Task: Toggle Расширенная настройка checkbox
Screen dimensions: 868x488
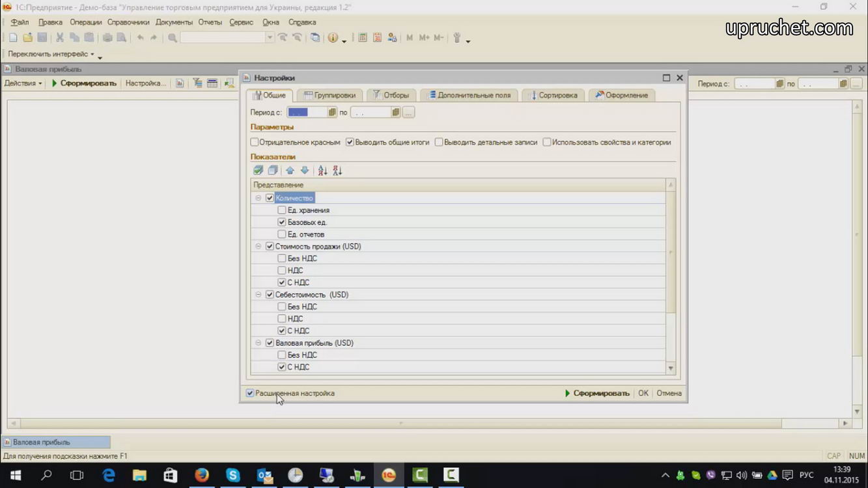Action: 250,393
